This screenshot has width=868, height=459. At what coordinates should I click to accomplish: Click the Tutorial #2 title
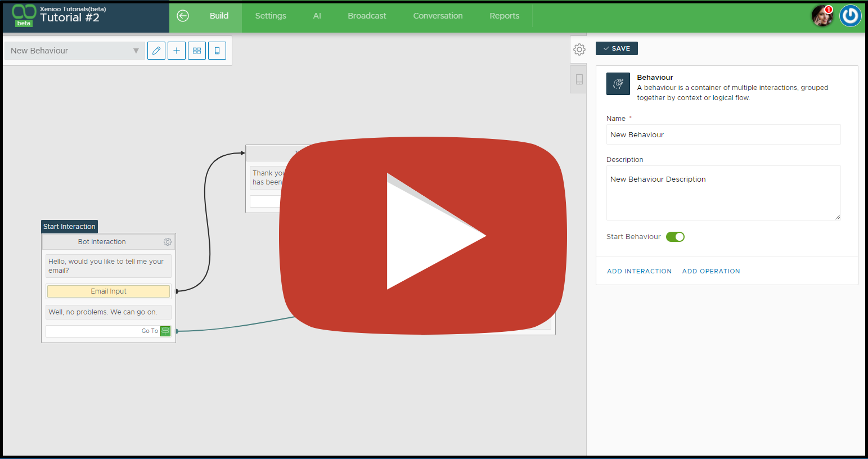70,18
